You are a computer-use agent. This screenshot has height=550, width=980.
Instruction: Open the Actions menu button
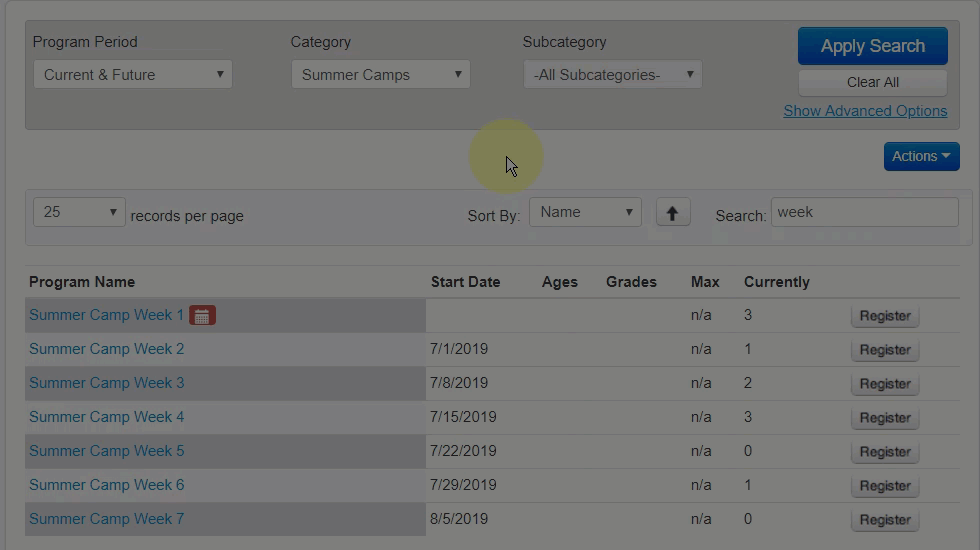[921, 157]
